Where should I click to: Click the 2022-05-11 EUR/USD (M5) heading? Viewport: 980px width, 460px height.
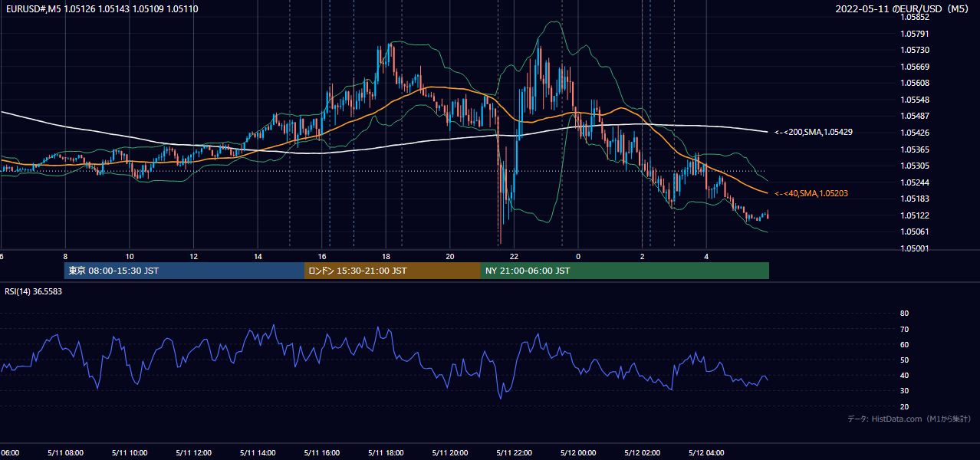903,8
